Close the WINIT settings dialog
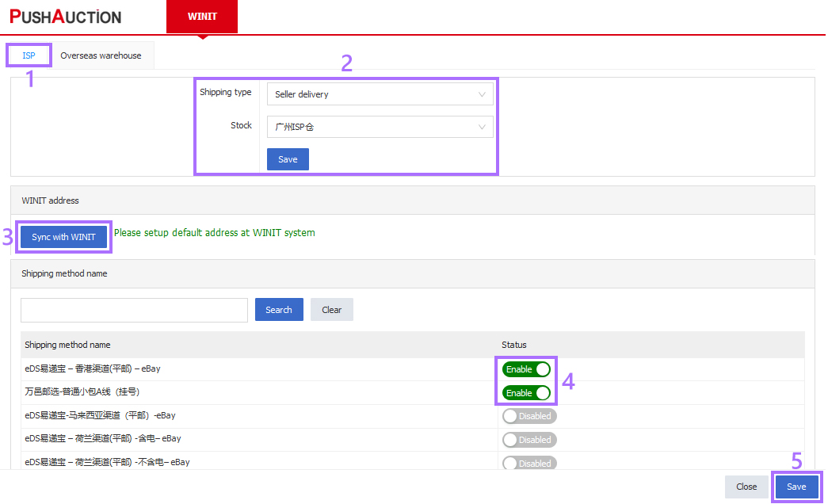Image resolution: width=828 pixels, height=504 pixels. point(746,487)
